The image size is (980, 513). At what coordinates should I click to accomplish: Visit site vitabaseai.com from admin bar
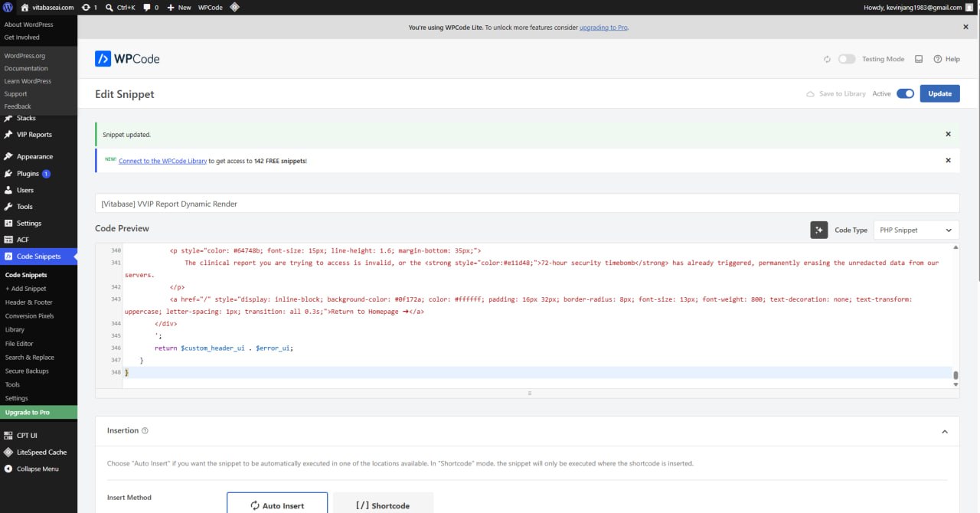point(47,7)
